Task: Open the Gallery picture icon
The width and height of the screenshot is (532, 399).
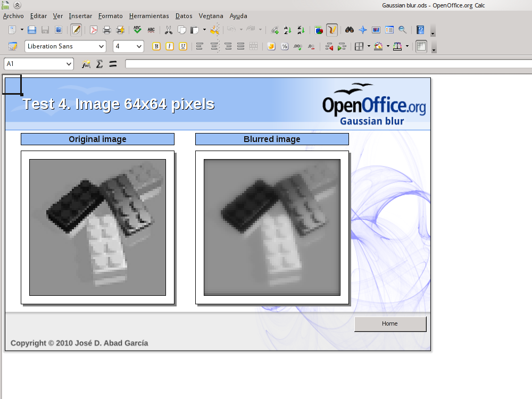Action: pyautogui.click(x=376, y=30)
